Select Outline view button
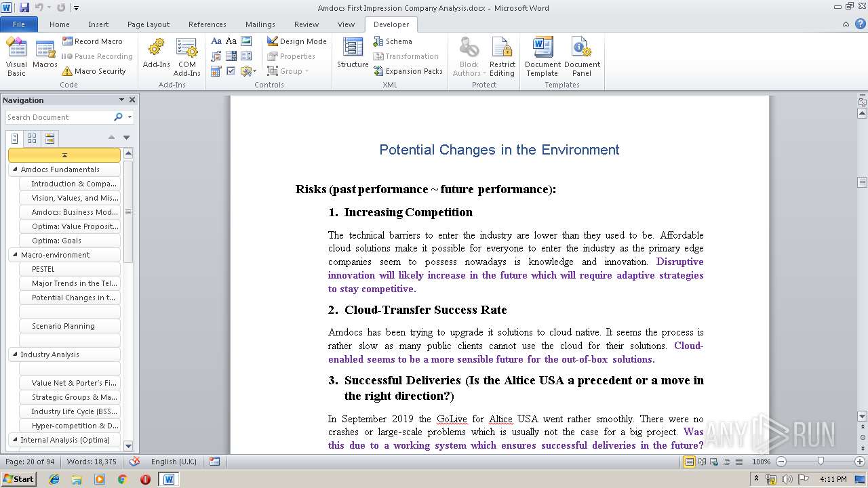This screenshot has height=488, width=868. coord(726,462)
